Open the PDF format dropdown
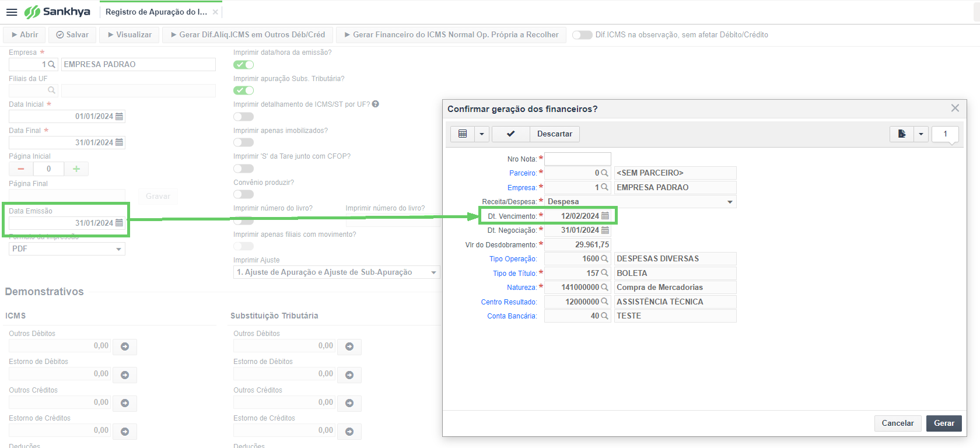The width and height of the screenshot is (980, 448). tap(67, 249)
